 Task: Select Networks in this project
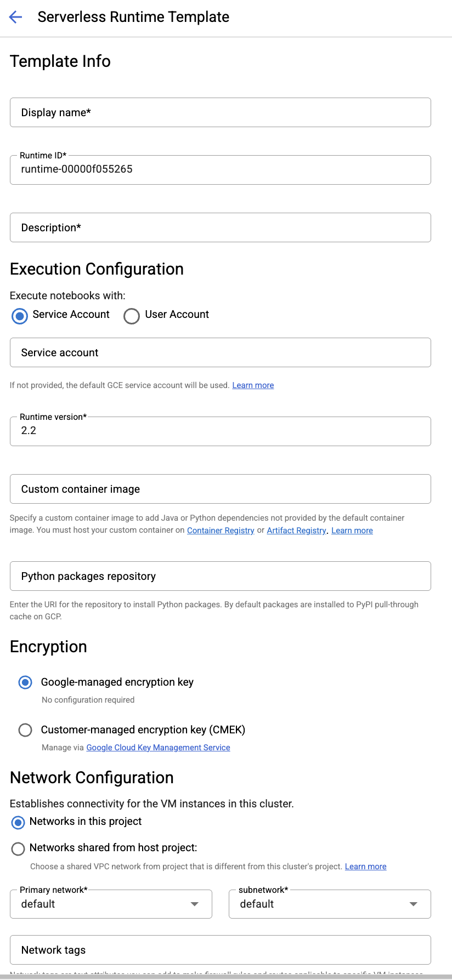pos(18,822)
